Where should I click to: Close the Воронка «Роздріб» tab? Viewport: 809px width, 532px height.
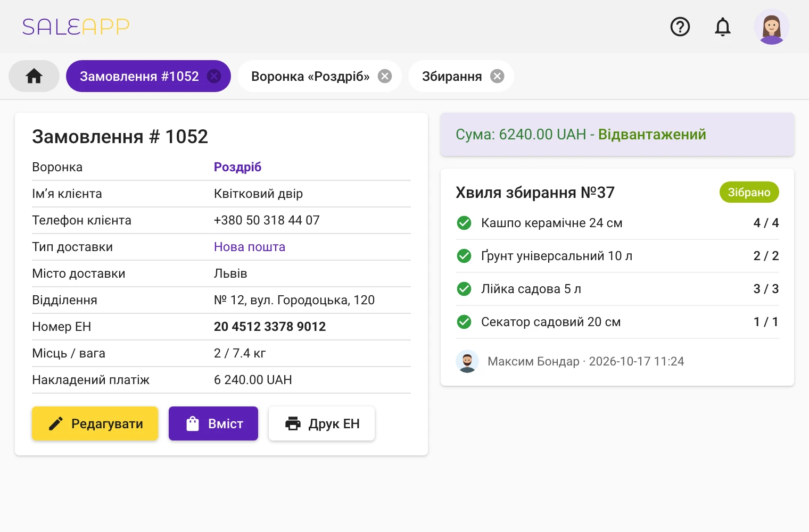[385, 76]
